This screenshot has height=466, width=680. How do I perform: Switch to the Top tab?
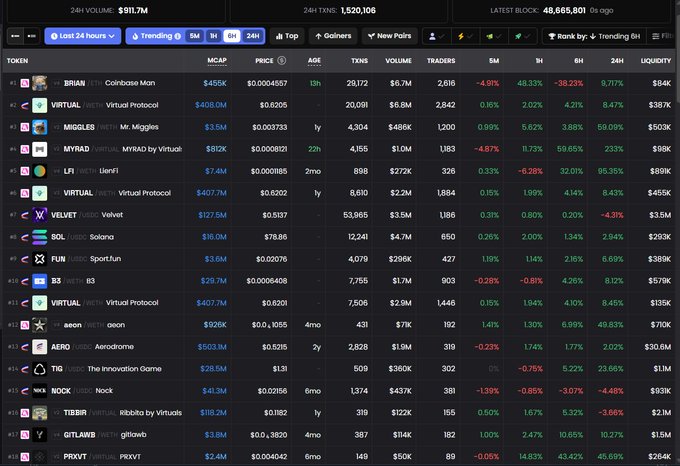[287, 36]
